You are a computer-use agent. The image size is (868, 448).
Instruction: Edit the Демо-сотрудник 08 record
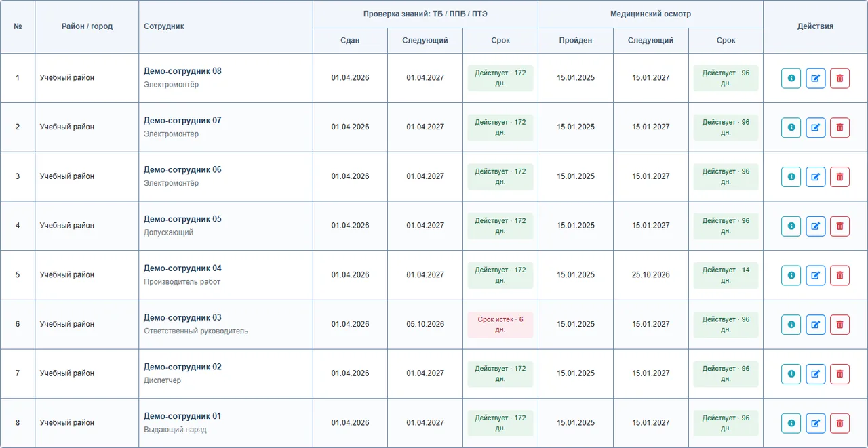[815, 78]
